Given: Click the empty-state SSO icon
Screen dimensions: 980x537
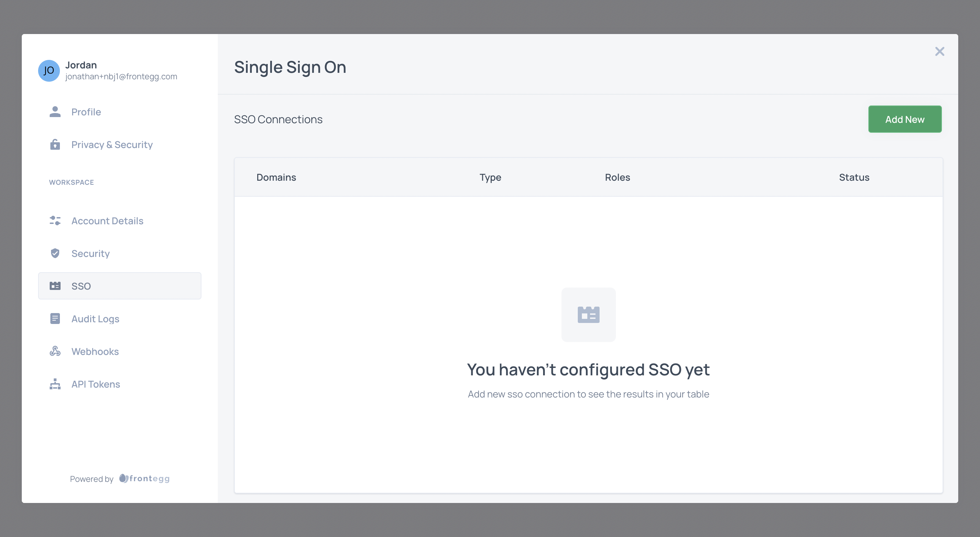Looking at the screenshot, I should (588, 315).
